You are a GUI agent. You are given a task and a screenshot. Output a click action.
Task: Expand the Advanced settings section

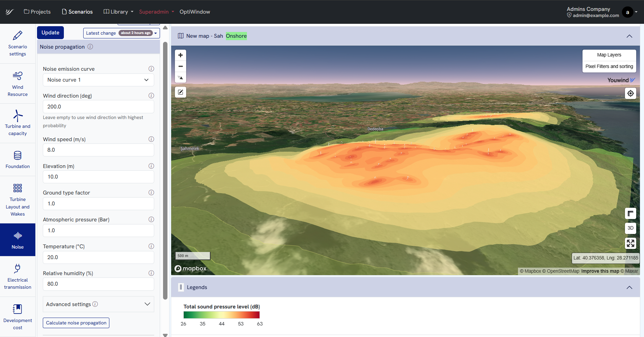pyautogui.click(x=98, y=304)
